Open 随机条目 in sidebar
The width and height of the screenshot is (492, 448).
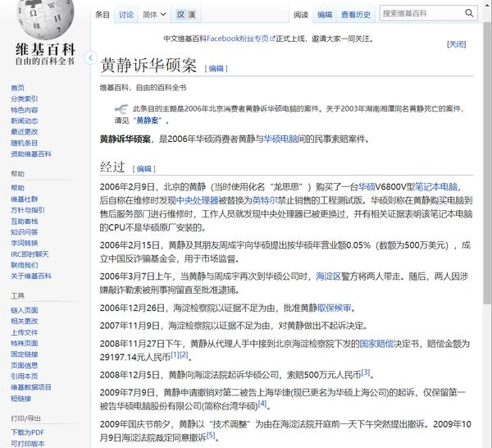click(x=24, y=143)
